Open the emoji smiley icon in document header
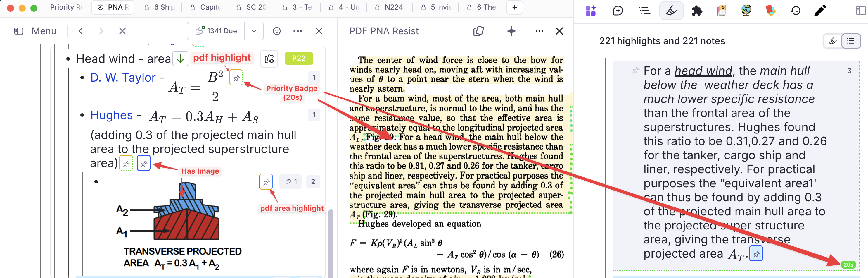 coord(277,31)
